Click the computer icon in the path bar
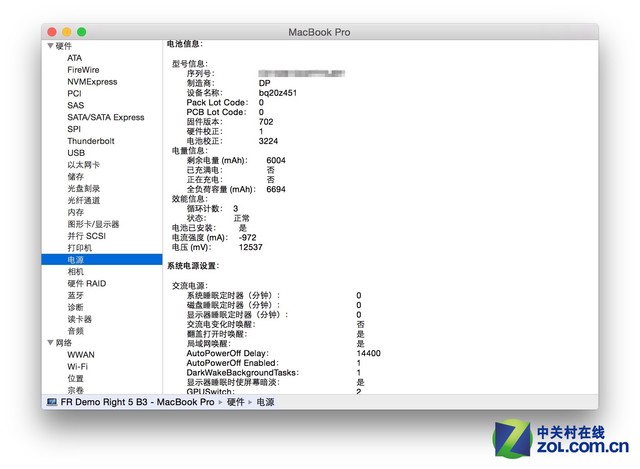 point(52,402)
